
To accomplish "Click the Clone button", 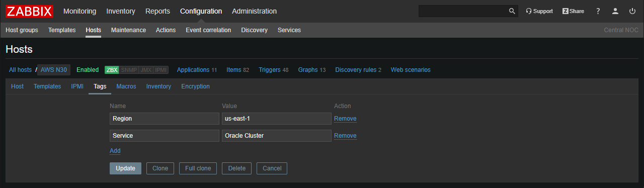I will pyautogui.click(x=160, y=168).
